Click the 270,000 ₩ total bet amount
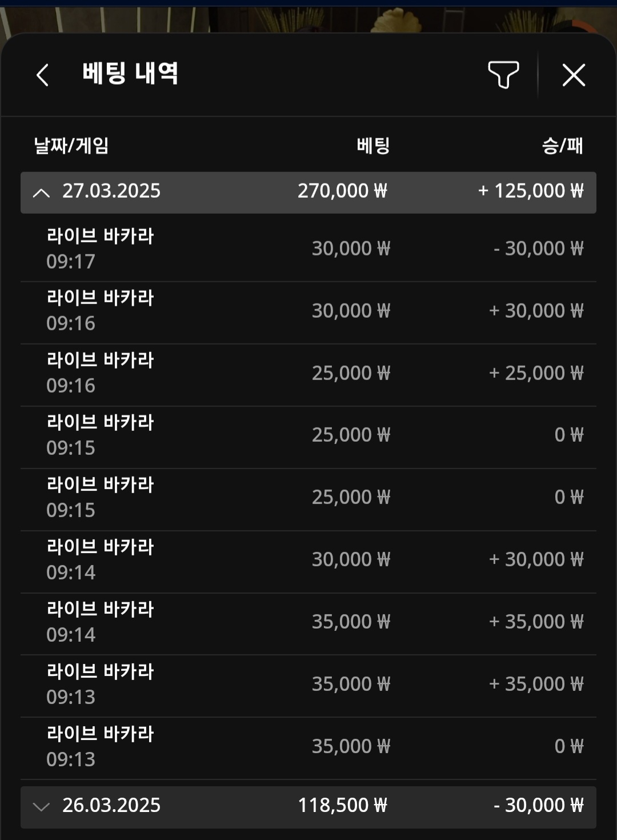The height and width of the screenshot is (840, 617). pyautogui.click(x=342, y=191)
